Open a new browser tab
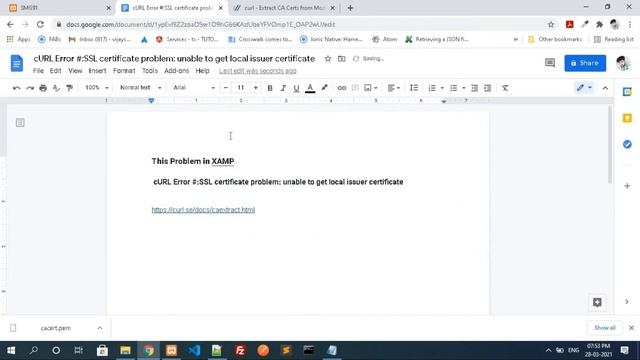This screenshot has width=640, height=360. pyautogui.click(x=350, y=8)
